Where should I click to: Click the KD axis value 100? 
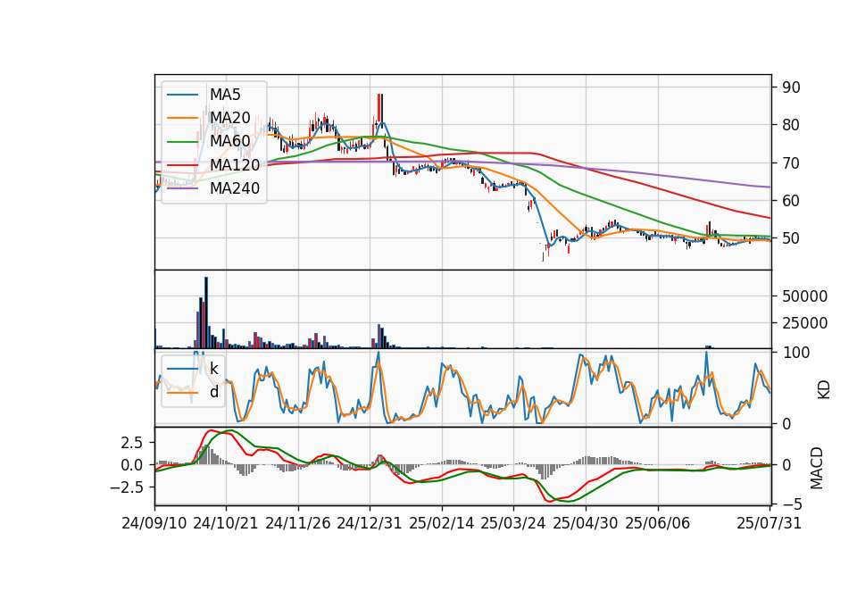[x=796, y=353]
